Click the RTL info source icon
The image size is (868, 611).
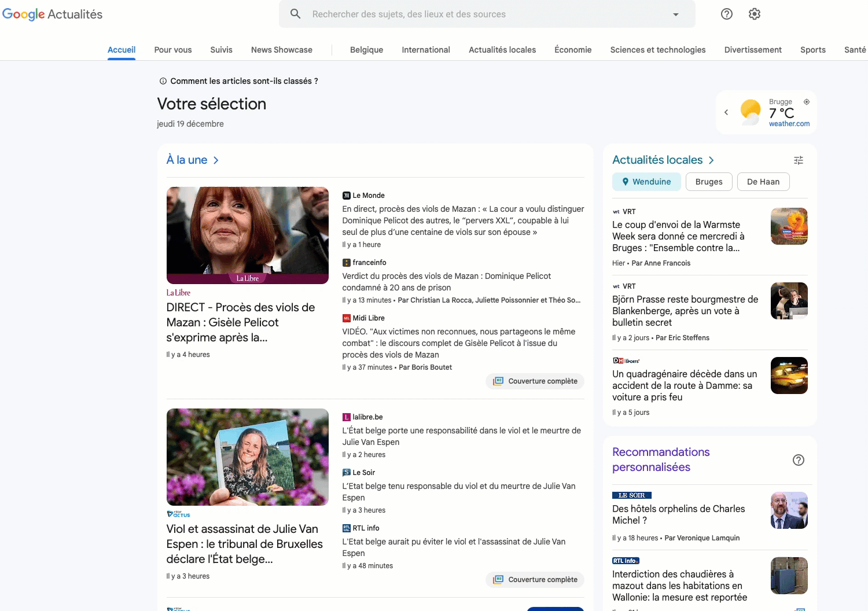(346, 528)
